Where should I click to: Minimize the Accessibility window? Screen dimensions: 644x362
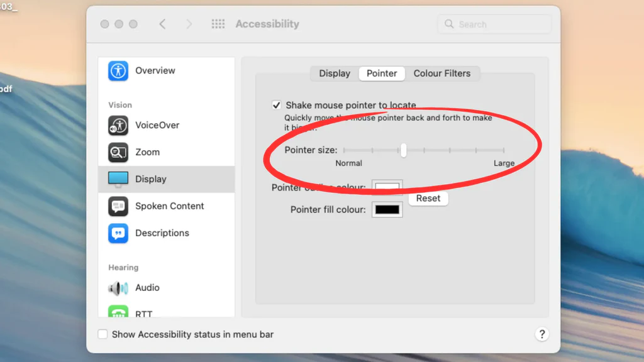coord(119,25)
